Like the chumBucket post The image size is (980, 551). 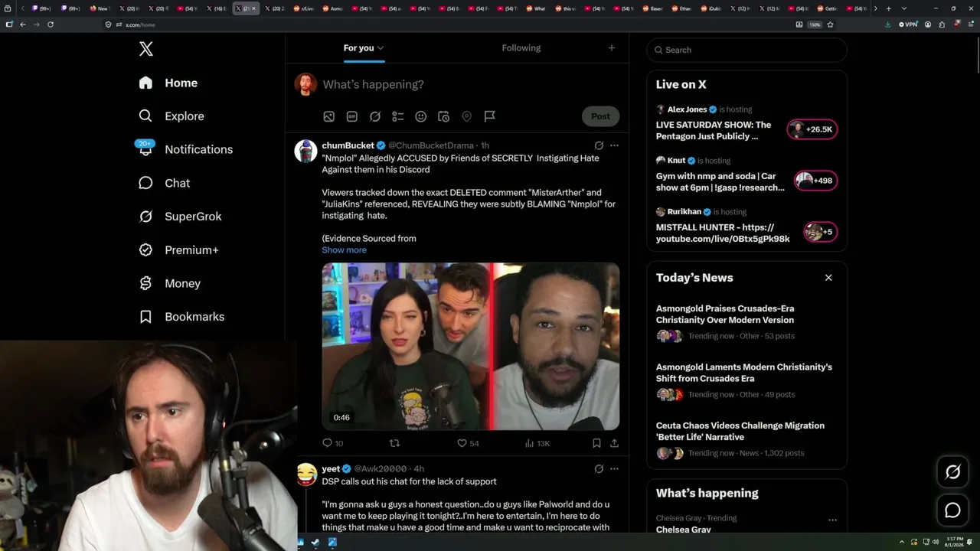[x=468, y=443]
